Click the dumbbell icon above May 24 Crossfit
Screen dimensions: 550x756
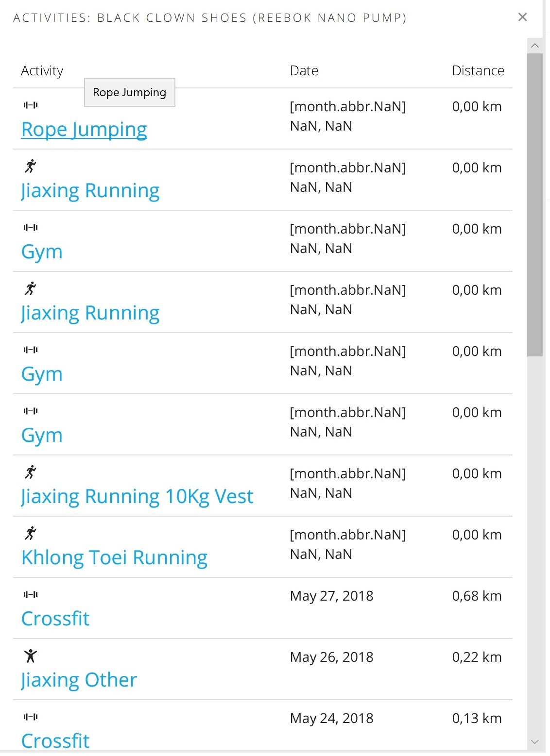[30, 717]
